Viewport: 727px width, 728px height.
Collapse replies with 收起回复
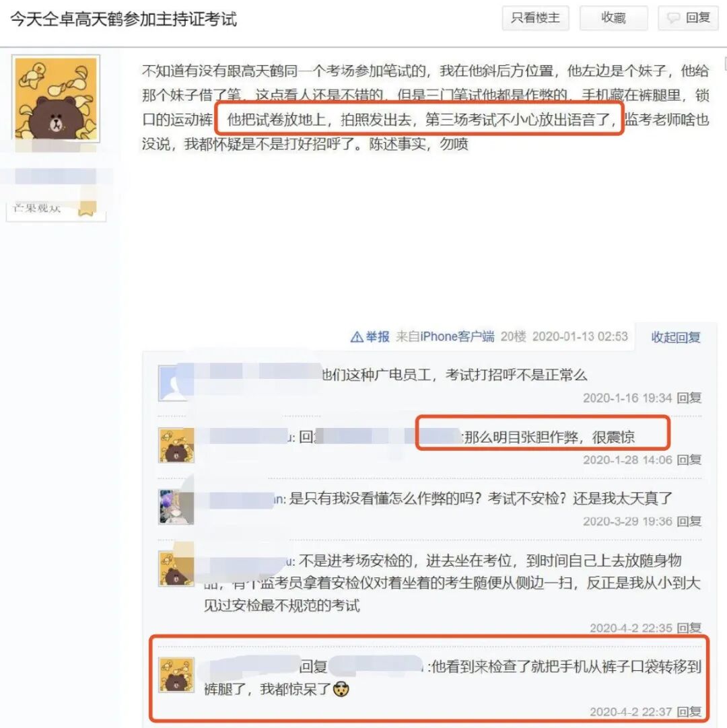tap(675, 338)
